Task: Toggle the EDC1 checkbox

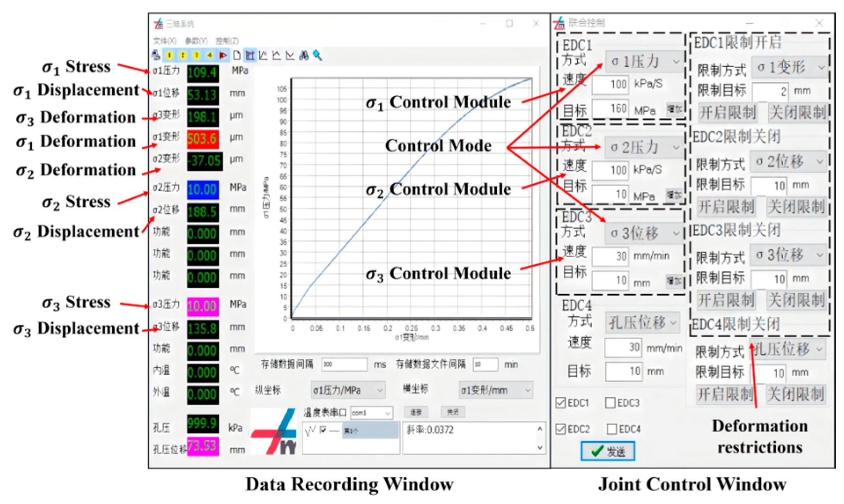Action: click(561, 403)
